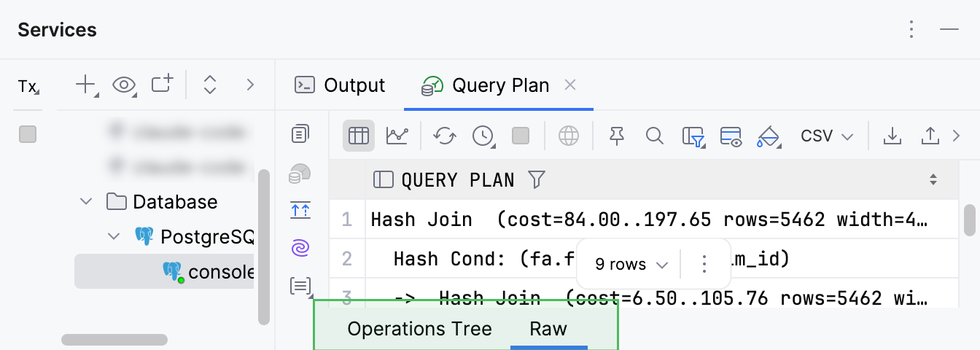Screen dimensions: 980x350
Task: Select the PostgreSQL tree item
Action: point(194,236)
